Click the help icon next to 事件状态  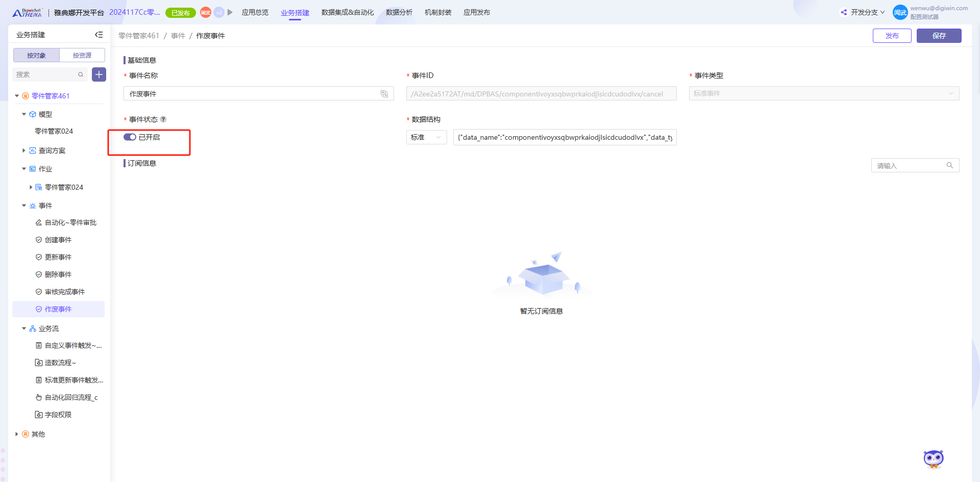(163, 119)
